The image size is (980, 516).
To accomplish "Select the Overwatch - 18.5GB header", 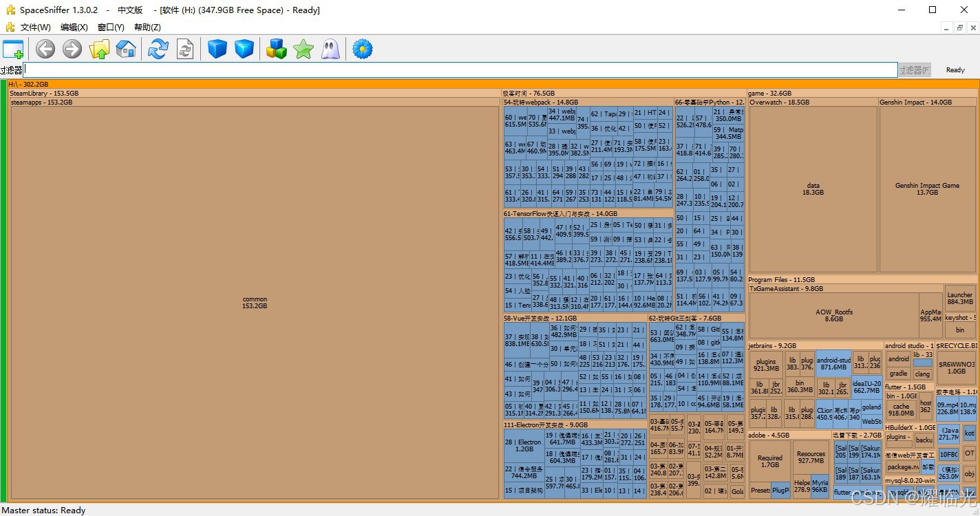I will tap(813, 102).
